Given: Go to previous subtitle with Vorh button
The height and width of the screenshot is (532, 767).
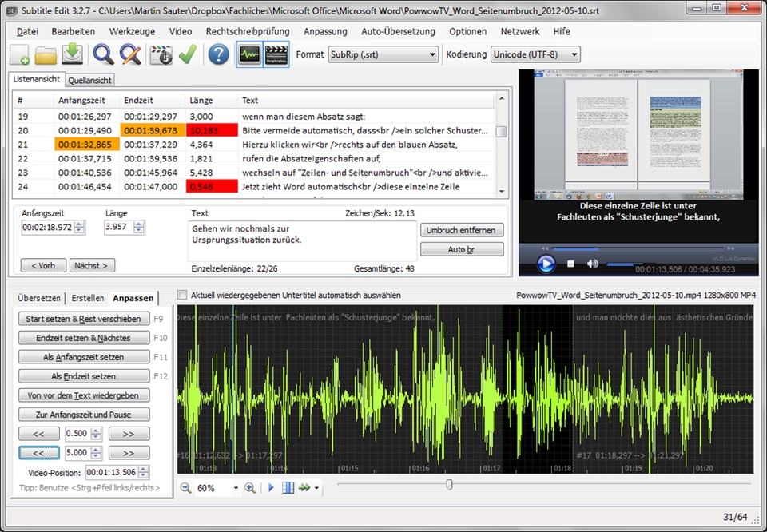Looking at the screenshot, I should tap(43, 265).
